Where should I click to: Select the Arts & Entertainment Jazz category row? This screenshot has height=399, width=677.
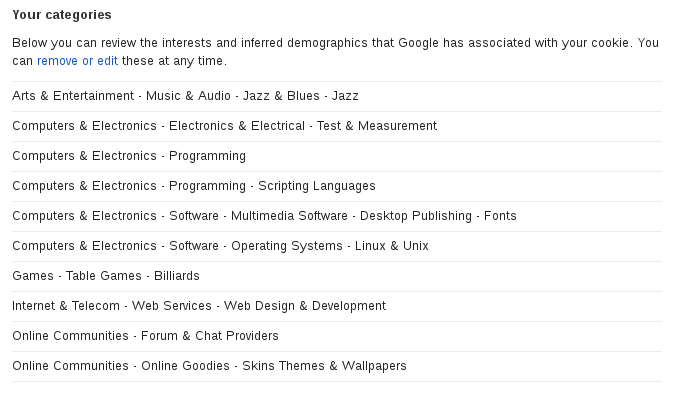tap(337, 96)
